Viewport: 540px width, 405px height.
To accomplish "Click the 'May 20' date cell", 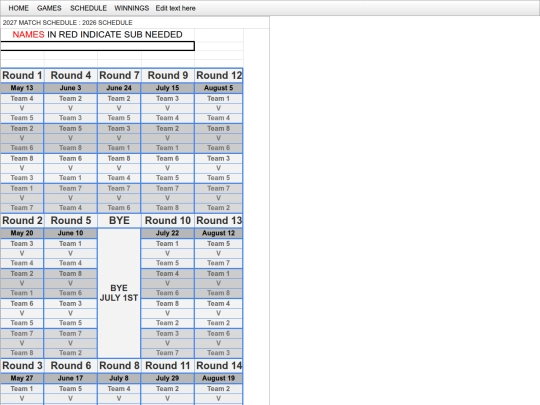I will coord(22,233).
